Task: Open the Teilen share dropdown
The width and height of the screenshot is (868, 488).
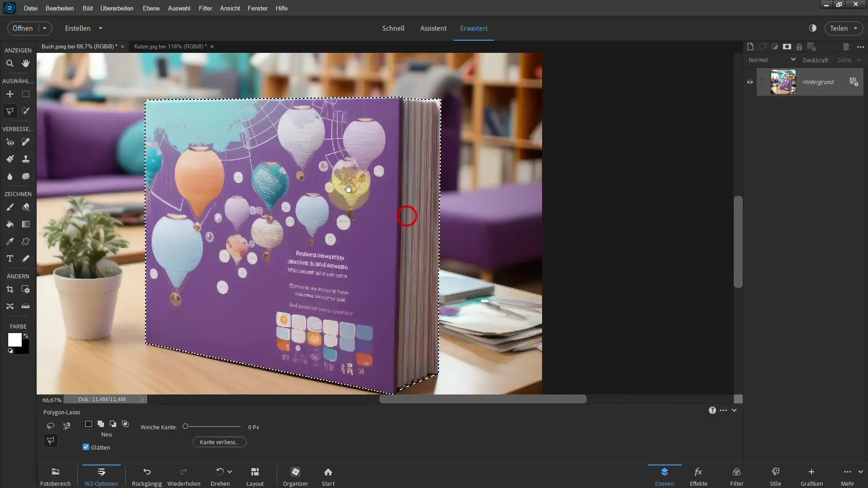Action: (844, 28)
